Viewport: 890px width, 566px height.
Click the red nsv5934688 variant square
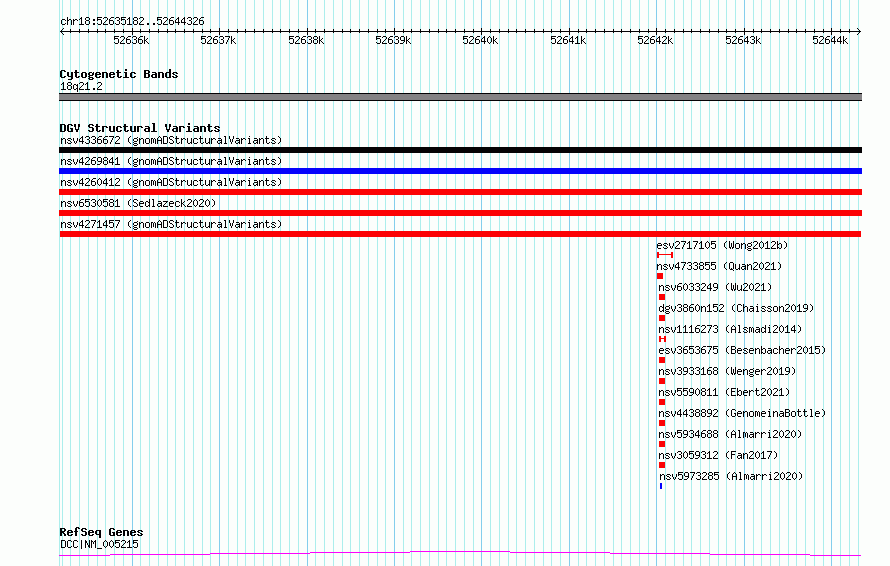point(662,445)
